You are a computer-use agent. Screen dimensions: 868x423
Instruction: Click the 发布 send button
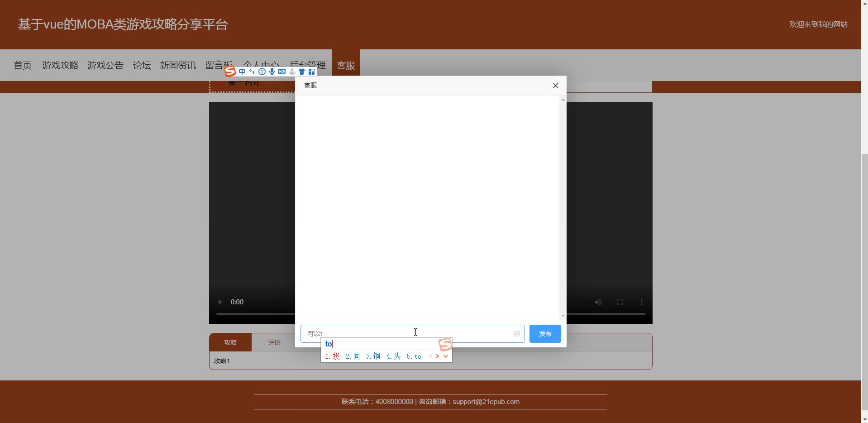pos(545,334)
